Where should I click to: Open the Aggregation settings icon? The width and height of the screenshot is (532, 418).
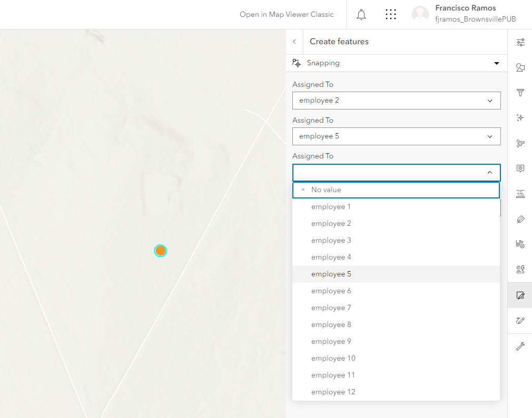tap(520, 143)
